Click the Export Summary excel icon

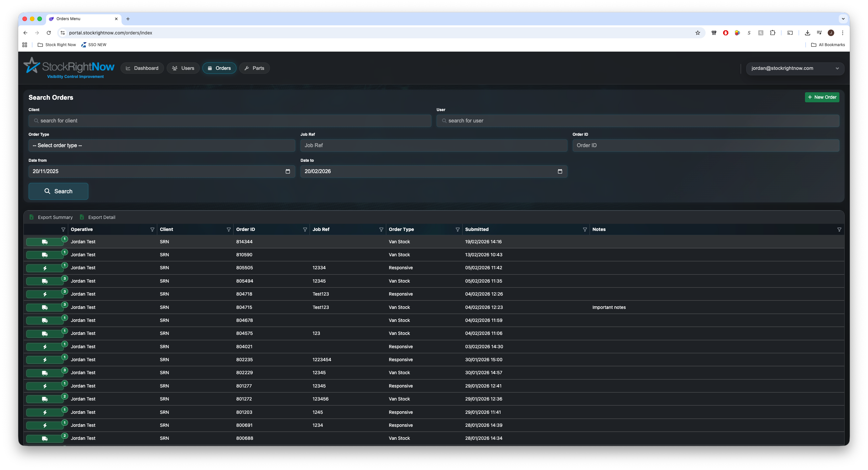pos(32,217)
